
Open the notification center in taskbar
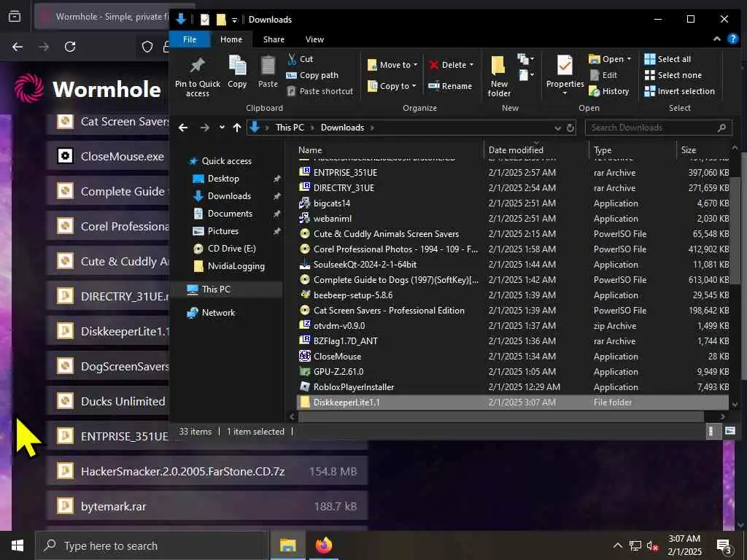(724, 547)
